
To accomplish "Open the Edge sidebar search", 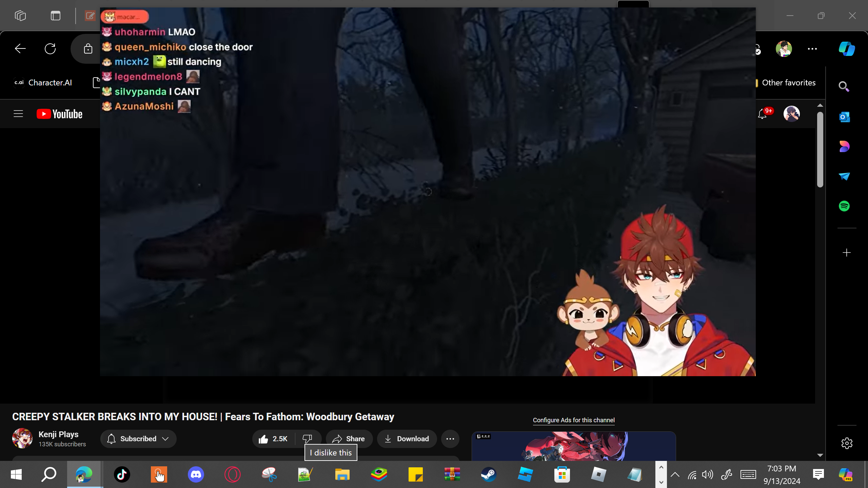I will click(x=844, y=87).
